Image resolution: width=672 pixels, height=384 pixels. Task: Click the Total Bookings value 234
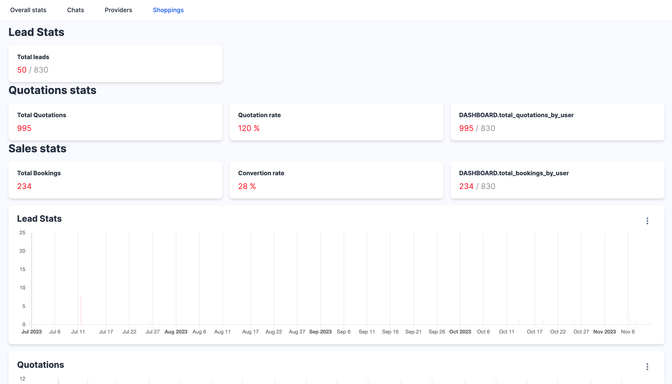24,186
